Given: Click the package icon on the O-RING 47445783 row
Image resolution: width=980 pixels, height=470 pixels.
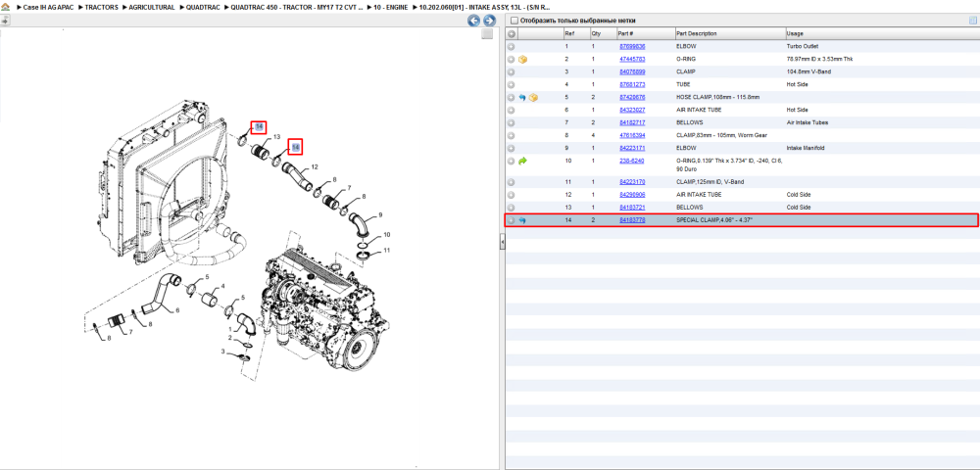Looking at the screenshot, I should click(x=523, y=60).
